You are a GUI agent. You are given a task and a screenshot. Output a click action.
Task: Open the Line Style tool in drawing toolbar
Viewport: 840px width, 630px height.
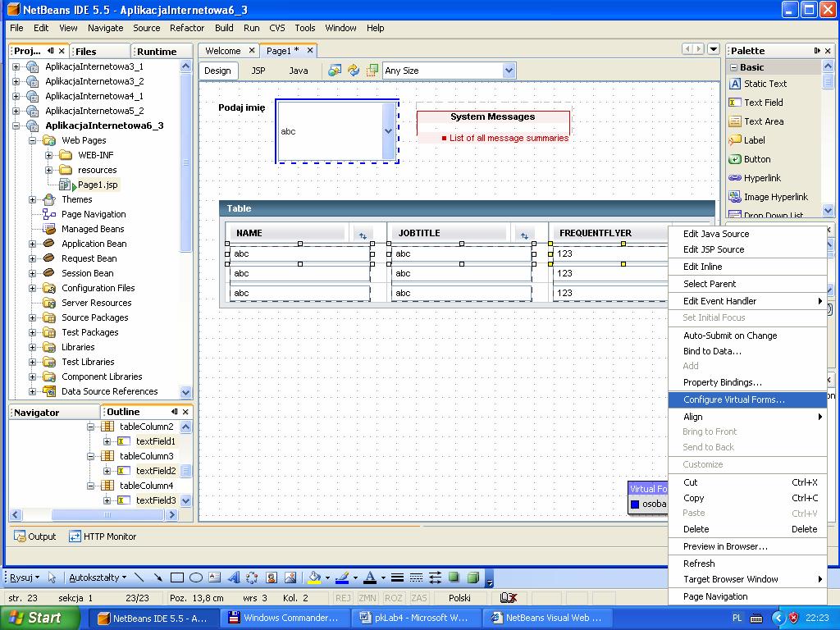point(397,577)
